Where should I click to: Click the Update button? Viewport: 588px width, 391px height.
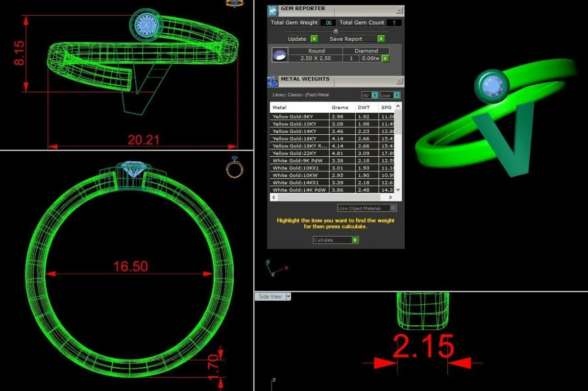click(302, 39)
